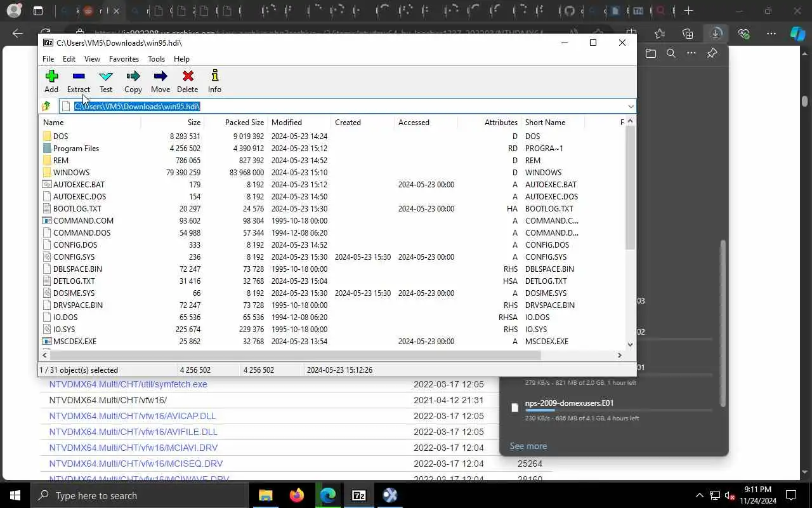The width and height of the screenshot is (812, 508).
Task: Open Edge profile avatar icon
Action: point(13,11)
